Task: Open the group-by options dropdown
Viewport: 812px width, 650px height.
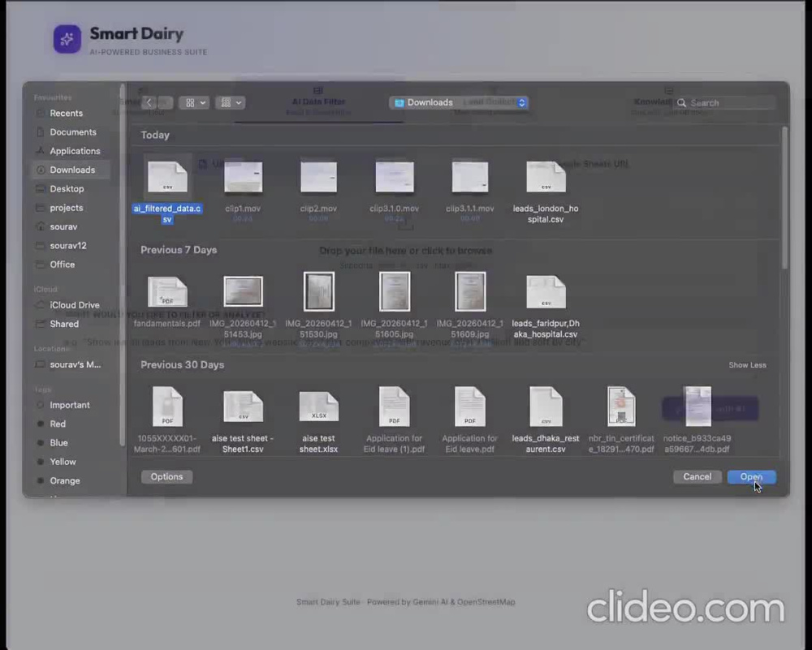Action: [231, 102]
